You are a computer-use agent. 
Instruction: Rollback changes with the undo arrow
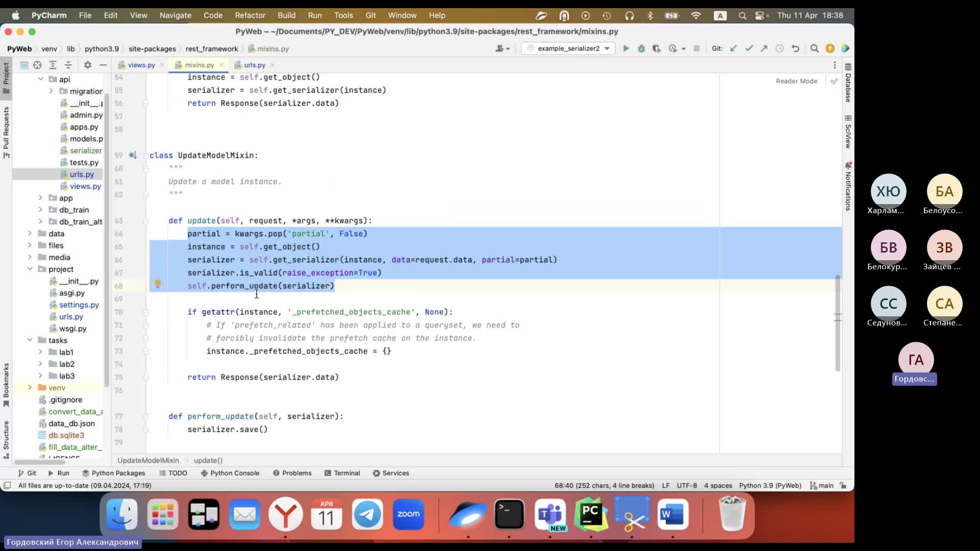pyautogui.click(x=795, y=48)
